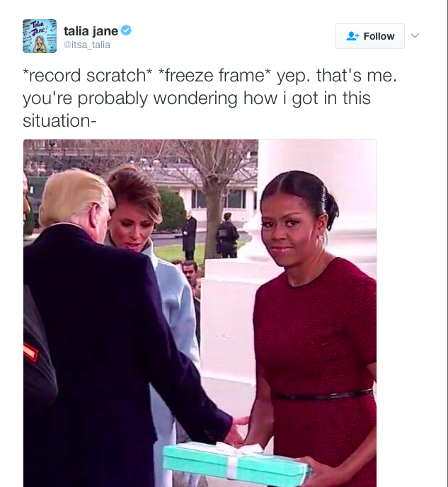Click the person-plus icon in Follow
Screen dimensions: 448x487
(x=352, y=36)
